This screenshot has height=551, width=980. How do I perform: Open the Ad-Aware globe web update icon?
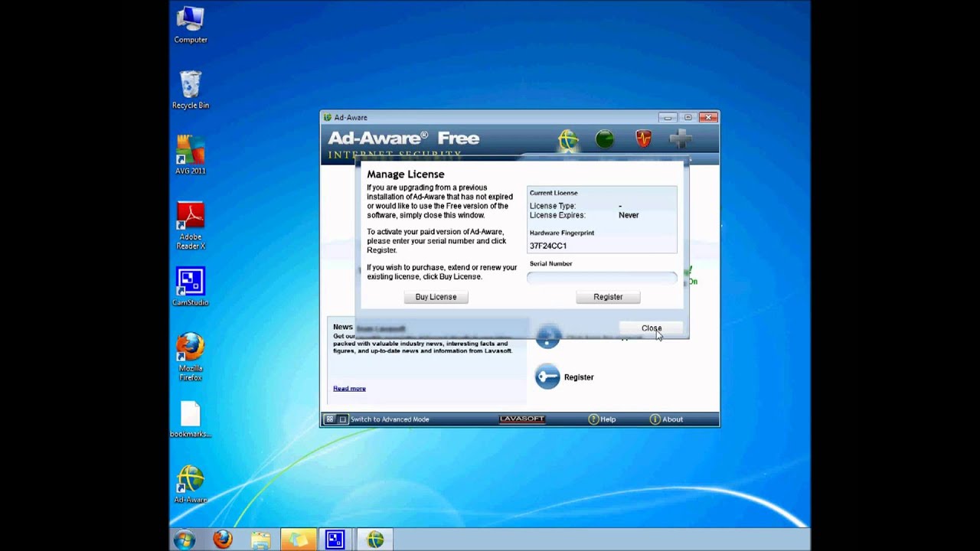568,139
